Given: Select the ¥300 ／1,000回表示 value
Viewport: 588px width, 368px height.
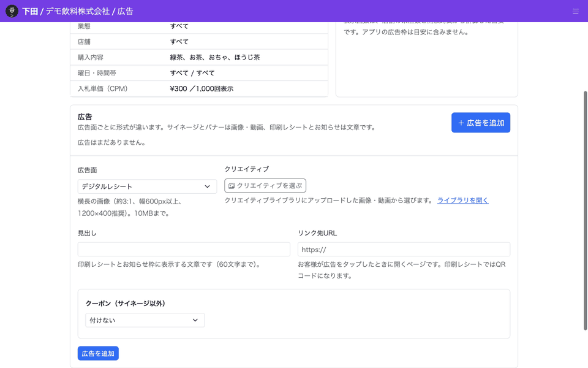Looking at the screenshot, I should point(202,88).
